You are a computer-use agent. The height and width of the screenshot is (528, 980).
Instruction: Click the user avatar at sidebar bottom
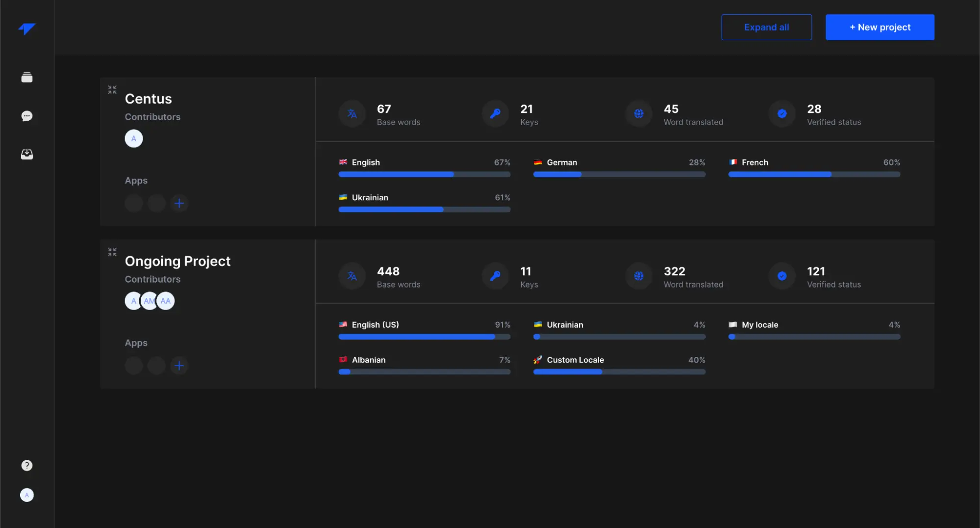pyautogui.click(x=27, y=495)
